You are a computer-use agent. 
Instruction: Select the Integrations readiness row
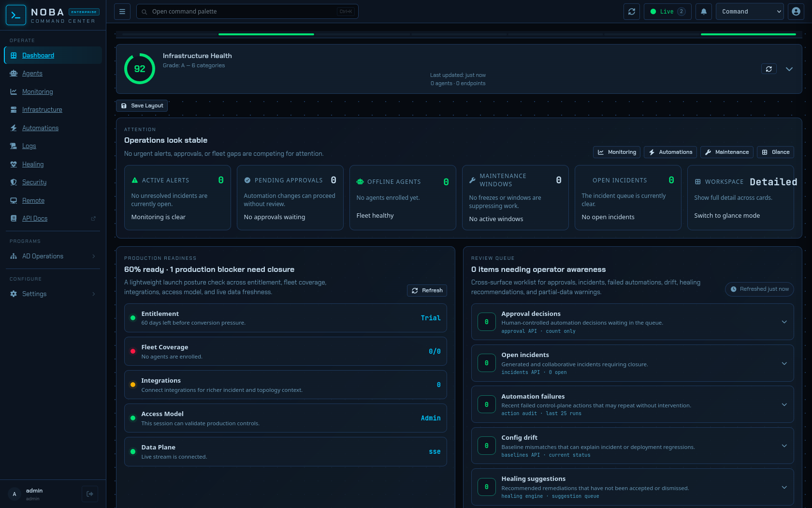click(286, 385)
